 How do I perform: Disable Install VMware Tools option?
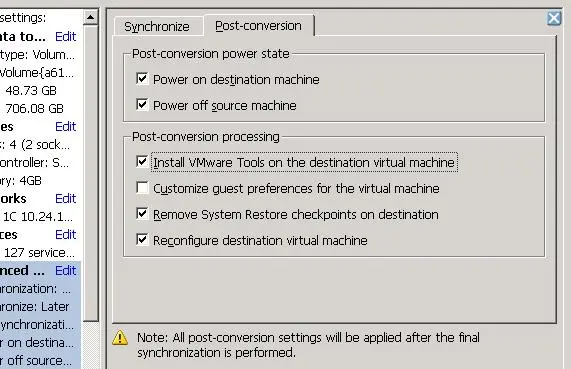pyautogui.click(x=142, y=162)
